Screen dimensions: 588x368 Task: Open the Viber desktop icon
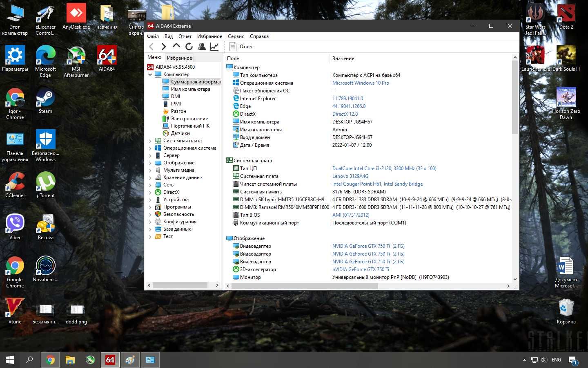pyautogui.click(x=15, y=227)
